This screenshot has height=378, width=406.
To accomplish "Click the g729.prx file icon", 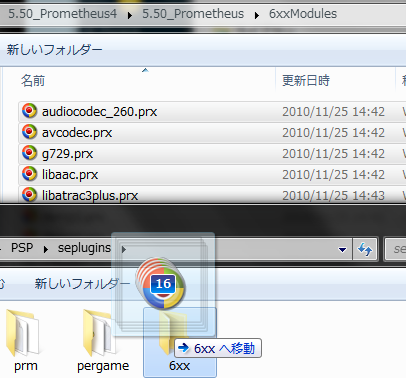I will (29, 153).
